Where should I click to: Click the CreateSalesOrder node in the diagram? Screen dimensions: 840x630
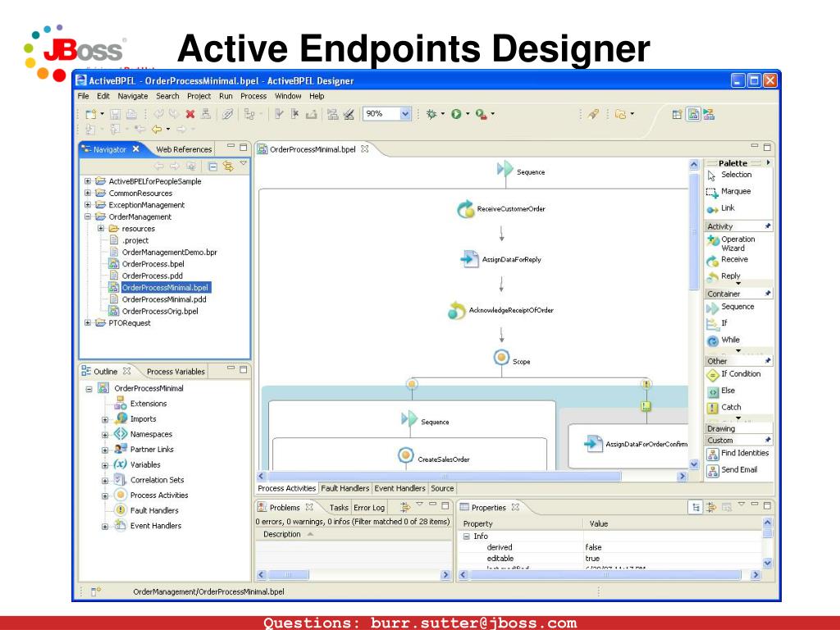pos(434,457)
